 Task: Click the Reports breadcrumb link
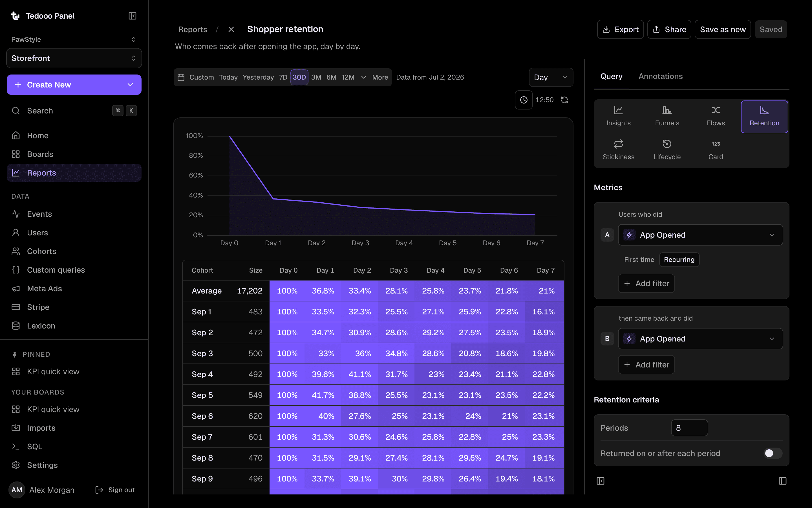click(x=193, y=30)
